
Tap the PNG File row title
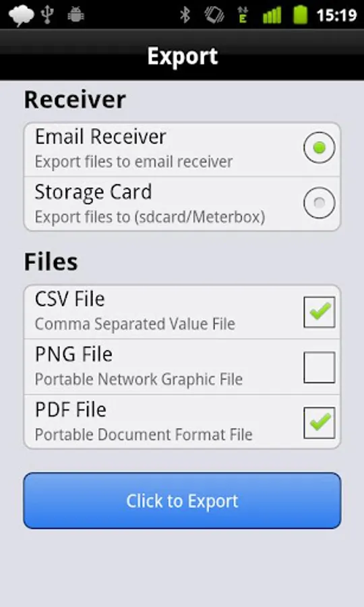pos(74,354)
